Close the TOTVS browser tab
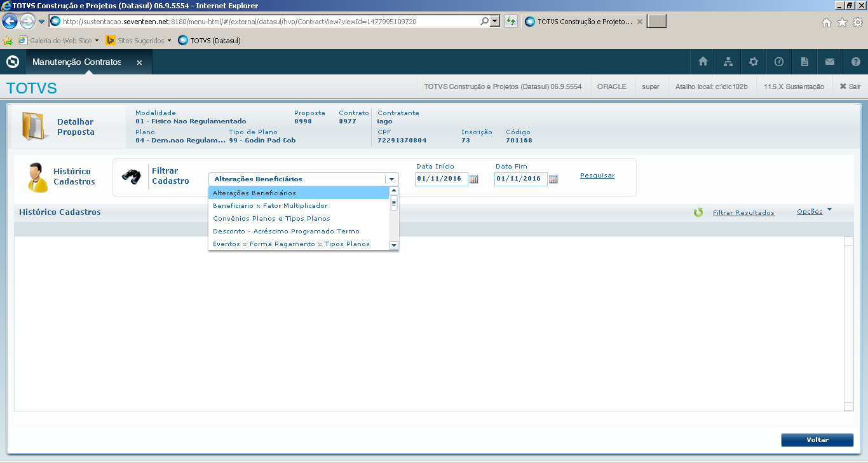Image resolution: width=868 pixels, height=463 pixels. coord(640,22)
